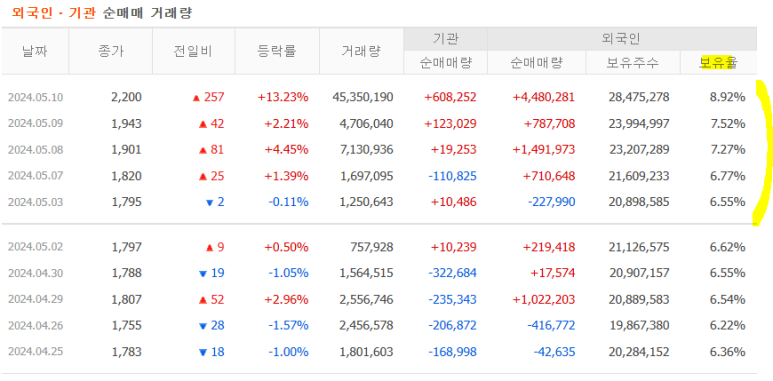Select the date 2024.05.07
Image resolution: width=773 pixels, height=381 pixels.
click(x=35, y=176)
